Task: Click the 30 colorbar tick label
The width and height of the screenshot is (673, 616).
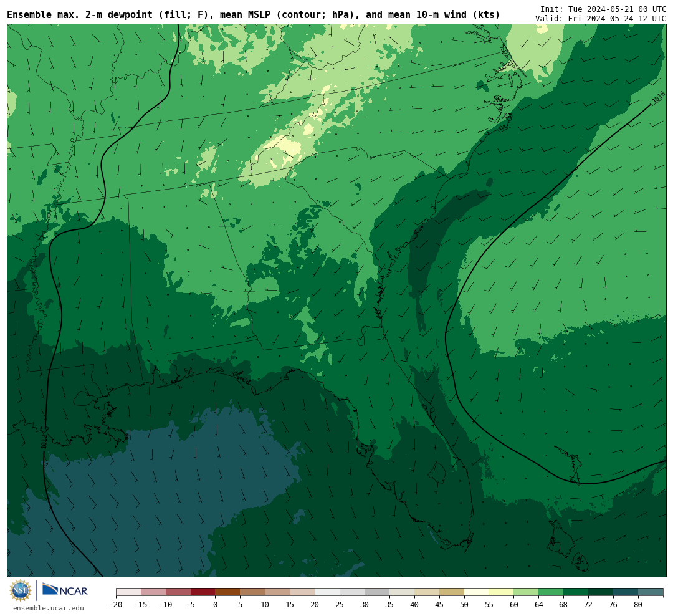Action: tap(365, 605)
